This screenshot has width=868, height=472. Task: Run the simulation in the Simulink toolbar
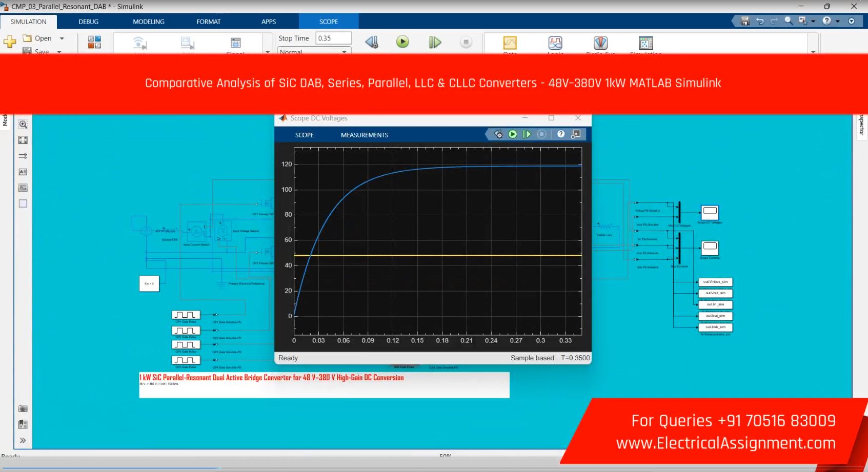pyautogui.click(x=403, y=42)
